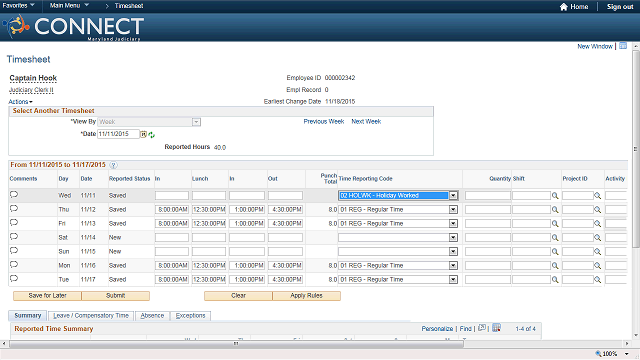Click the vertical scrollbar thumb
The height and width of the screenshot is (360, 640).
pos(636,149)
